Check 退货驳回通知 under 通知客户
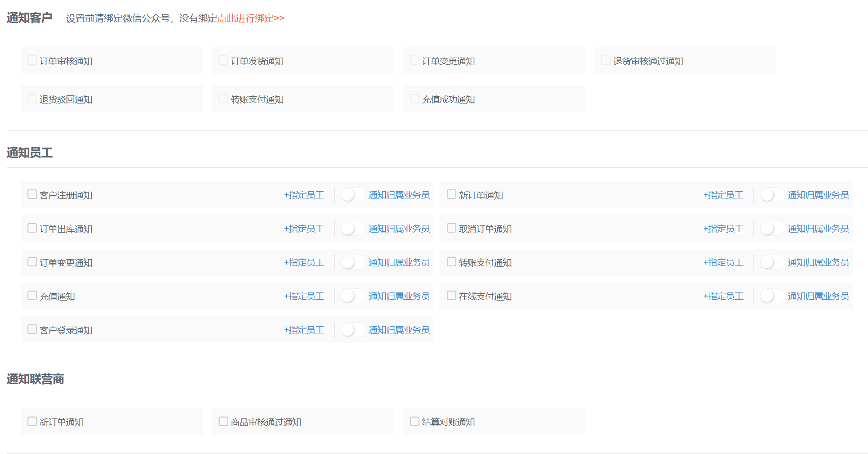The image size is (868, 454). [32, 99]
